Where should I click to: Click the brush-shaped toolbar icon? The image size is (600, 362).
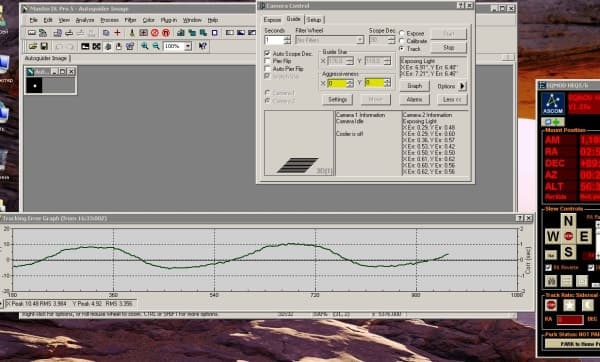point(132,33)
